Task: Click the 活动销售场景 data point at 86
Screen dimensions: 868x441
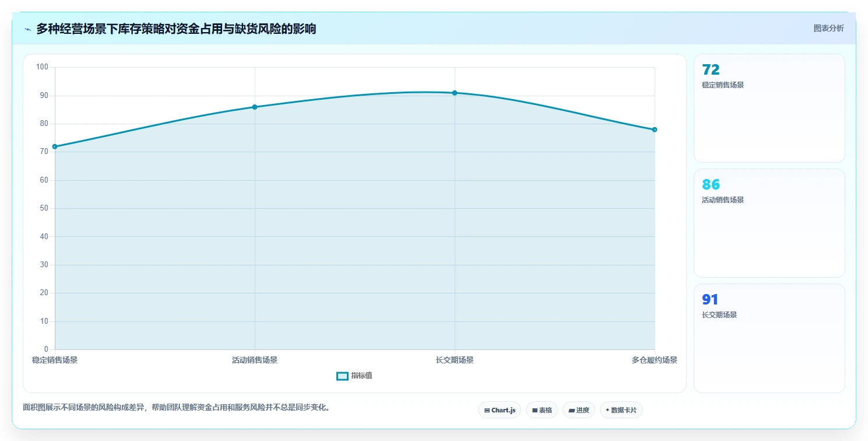Action: pyautogui.click(x=255, y=107)
